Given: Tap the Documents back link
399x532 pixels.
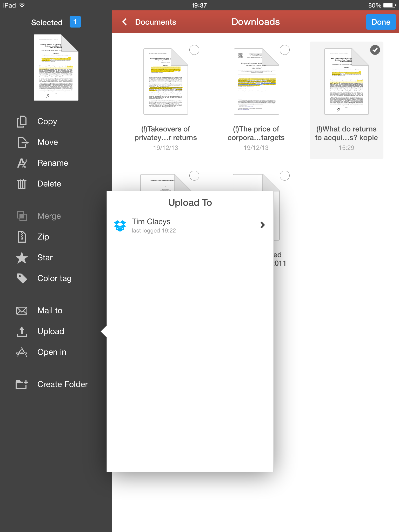Looking at the screenshot, I should click(x=155, y=22).
